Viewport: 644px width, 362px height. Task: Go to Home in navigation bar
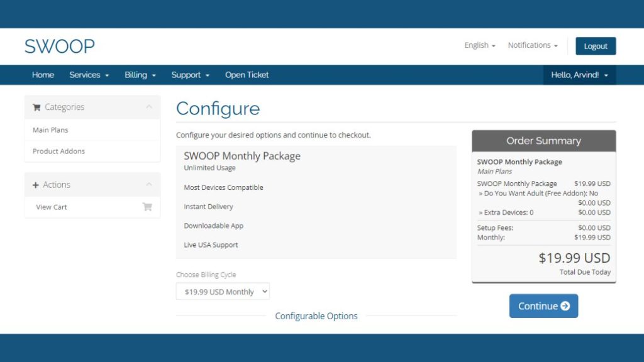pos(43,75)
